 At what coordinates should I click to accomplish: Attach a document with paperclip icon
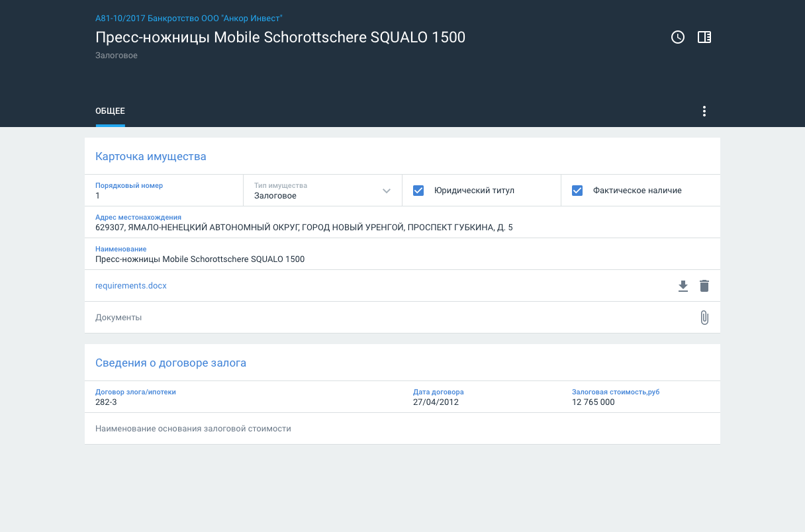tap(704, 318)
